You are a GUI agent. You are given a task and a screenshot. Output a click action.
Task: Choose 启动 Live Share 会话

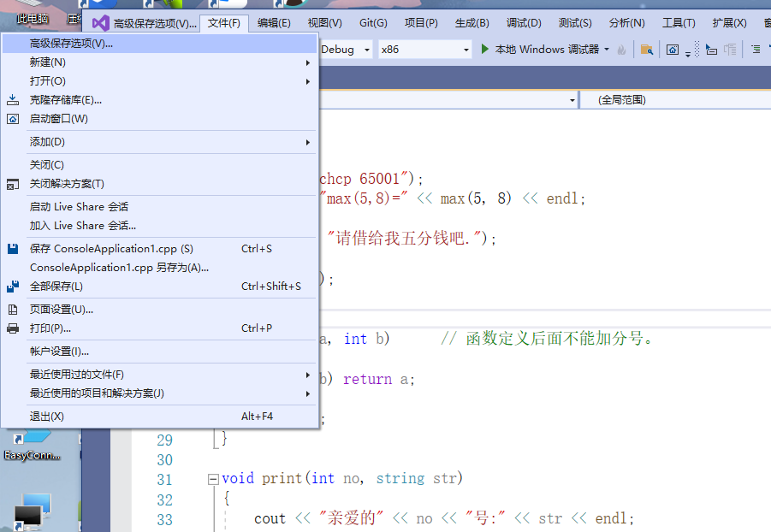[x=159, y=206]
